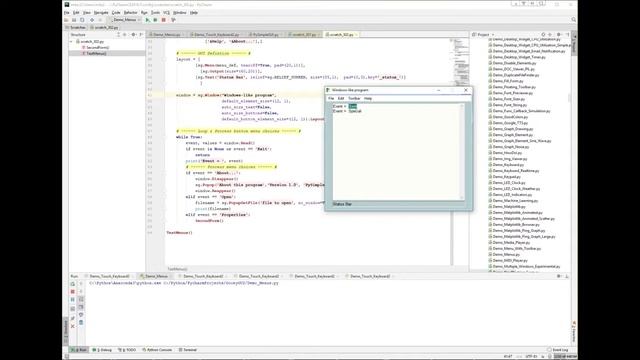Open the VCS menu

167,13
